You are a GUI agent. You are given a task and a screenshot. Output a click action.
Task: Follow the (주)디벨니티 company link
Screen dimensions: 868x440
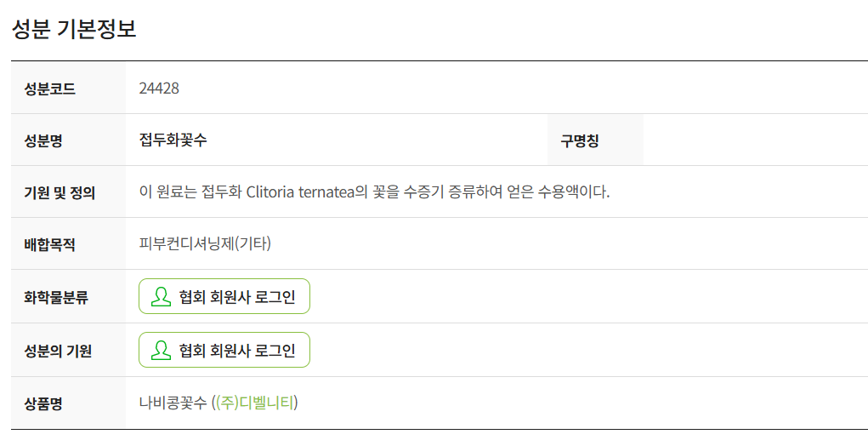pyautogui.click(x=255, y=403)
